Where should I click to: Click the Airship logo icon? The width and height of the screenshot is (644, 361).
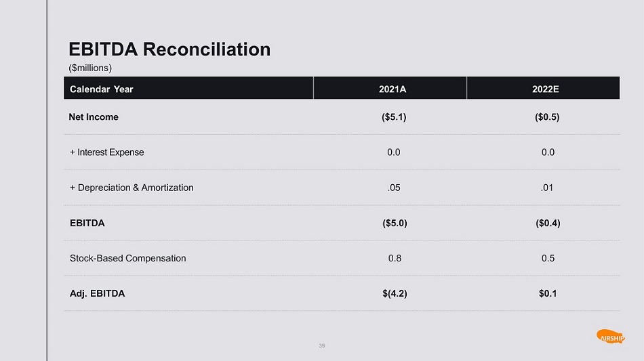611,337
